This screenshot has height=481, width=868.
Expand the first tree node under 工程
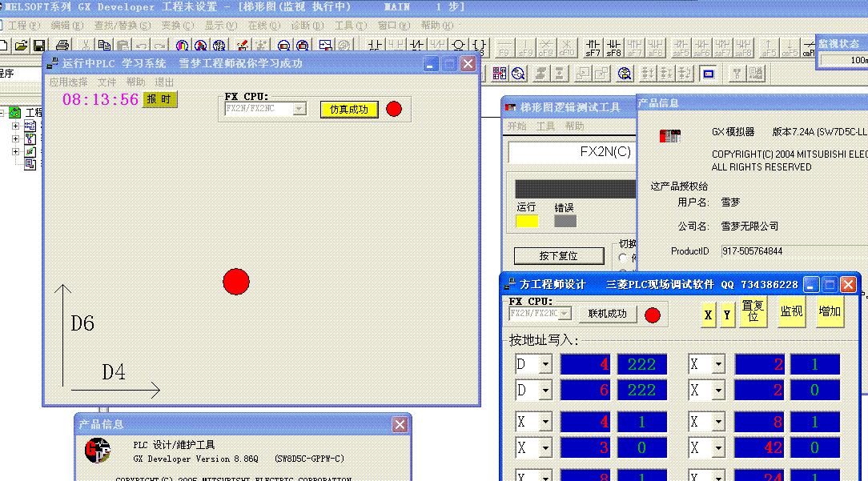pyautogui.click(x=15, y=126)
